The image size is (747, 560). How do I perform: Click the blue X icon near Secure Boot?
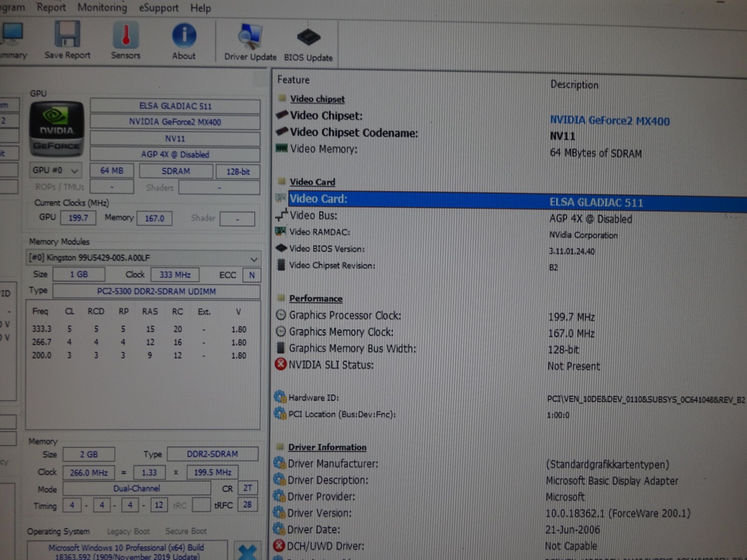(247, 552)
